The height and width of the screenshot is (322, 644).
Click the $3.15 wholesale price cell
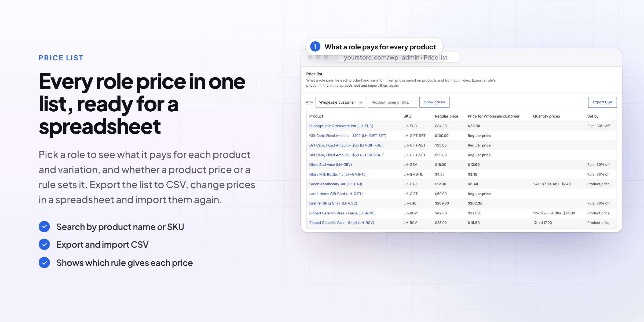click(472, 174)
